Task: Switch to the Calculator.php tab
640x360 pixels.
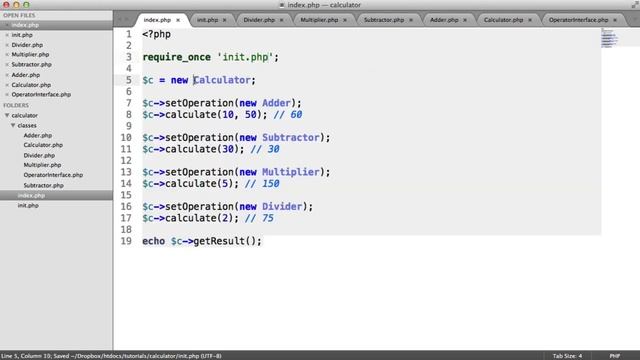Action: click(503, 20)
